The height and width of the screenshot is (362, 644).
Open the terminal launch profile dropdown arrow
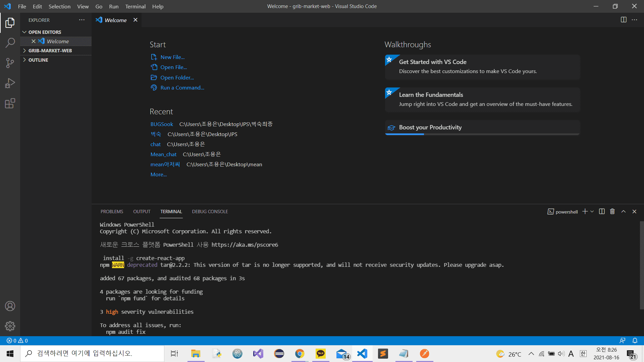click(x=592, y=212)
